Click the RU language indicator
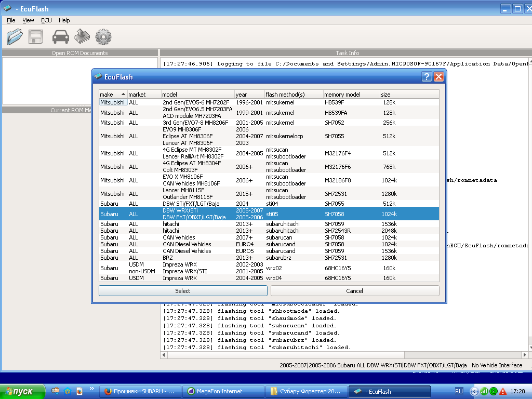 coord(459,391)
